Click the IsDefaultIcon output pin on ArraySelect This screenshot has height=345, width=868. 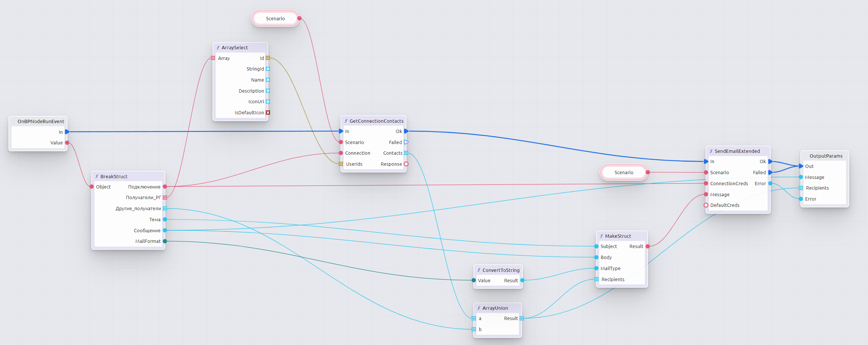(268, 112)
